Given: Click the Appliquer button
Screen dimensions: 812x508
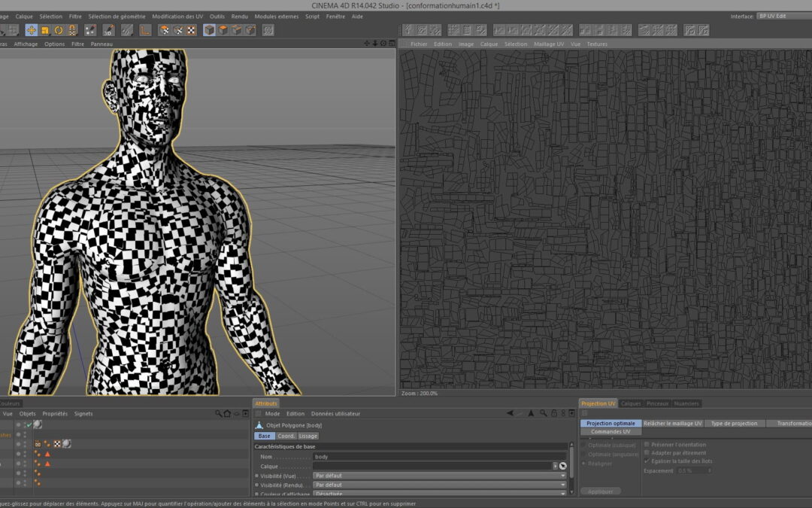Looking at the screenshot, I should (601, 491).
